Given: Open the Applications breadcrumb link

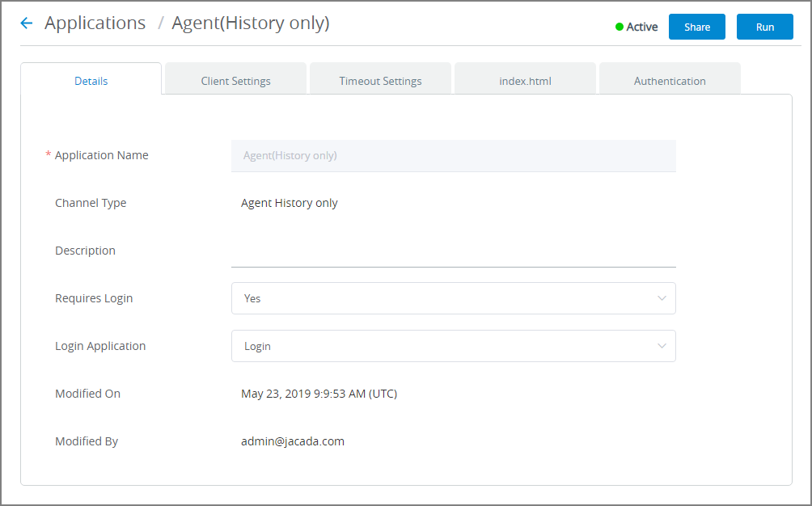Looking at the screenshot, I should click(95, 23).
